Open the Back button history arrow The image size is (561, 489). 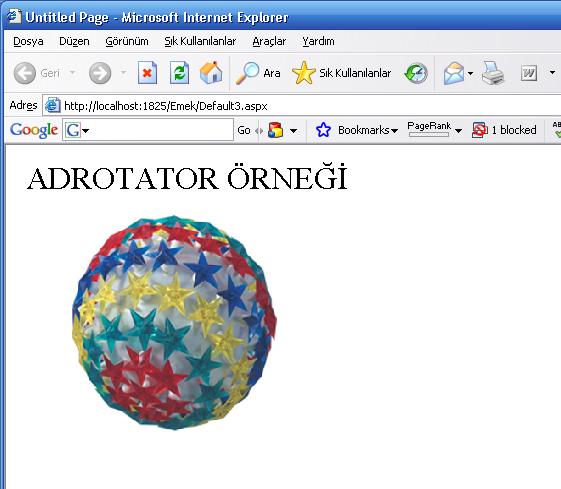click(x=72, y=73)
